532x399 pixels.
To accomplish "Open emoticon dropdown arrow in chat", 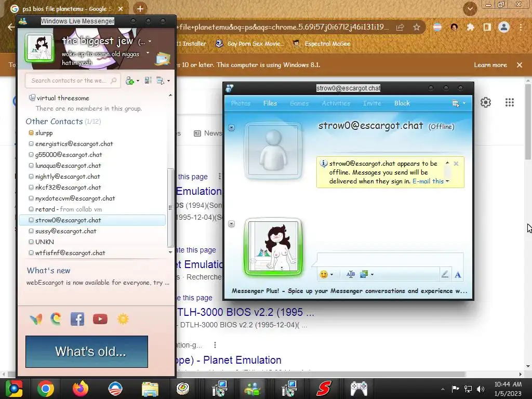I will [x=331, y=274].
